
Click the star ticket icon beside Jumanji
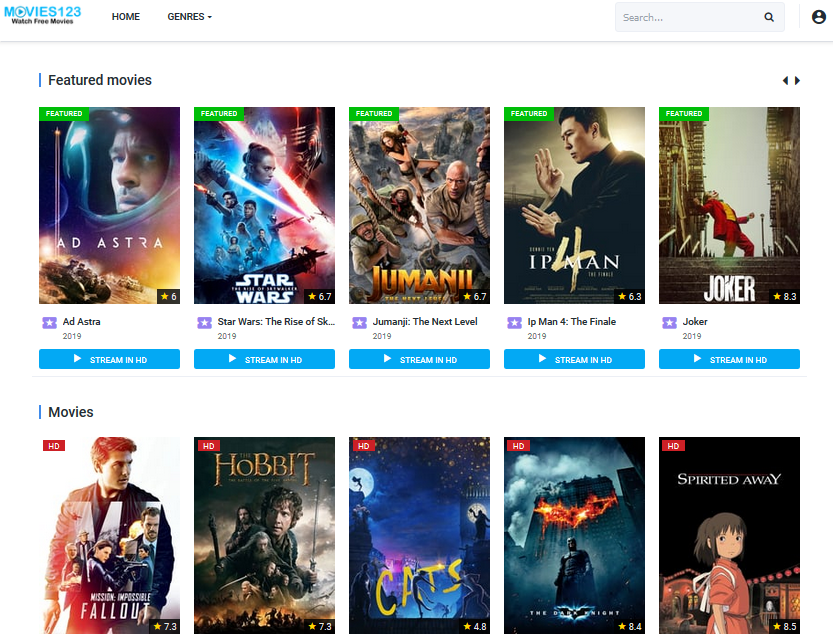pyautogui.click(x=360, y=323)
